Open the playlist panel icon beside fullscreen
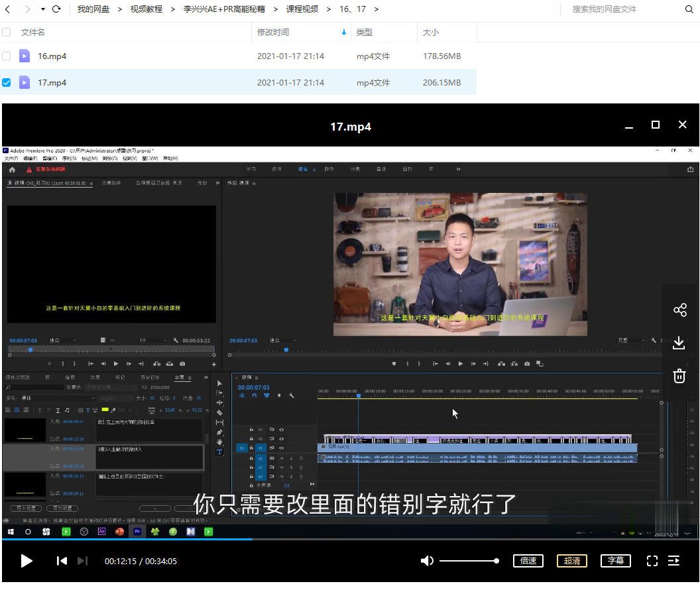 coord(673,560)
